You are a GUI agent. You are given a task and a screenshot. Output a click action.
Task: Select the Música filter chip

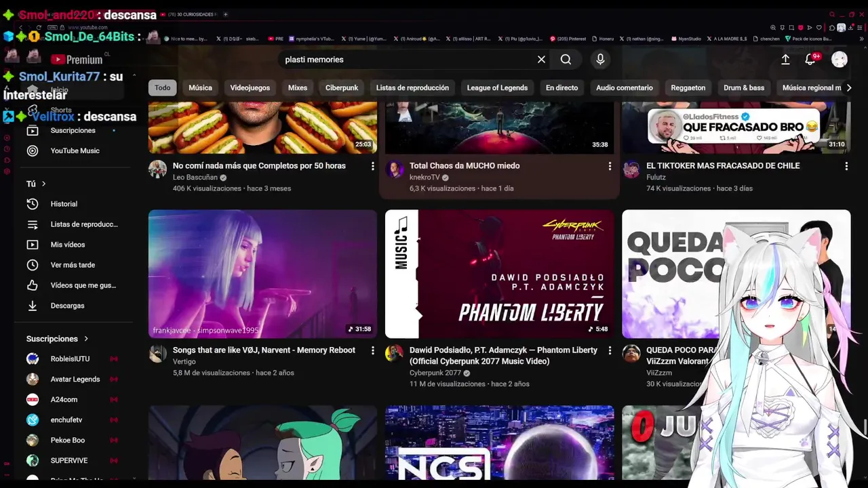click(200, 87)
